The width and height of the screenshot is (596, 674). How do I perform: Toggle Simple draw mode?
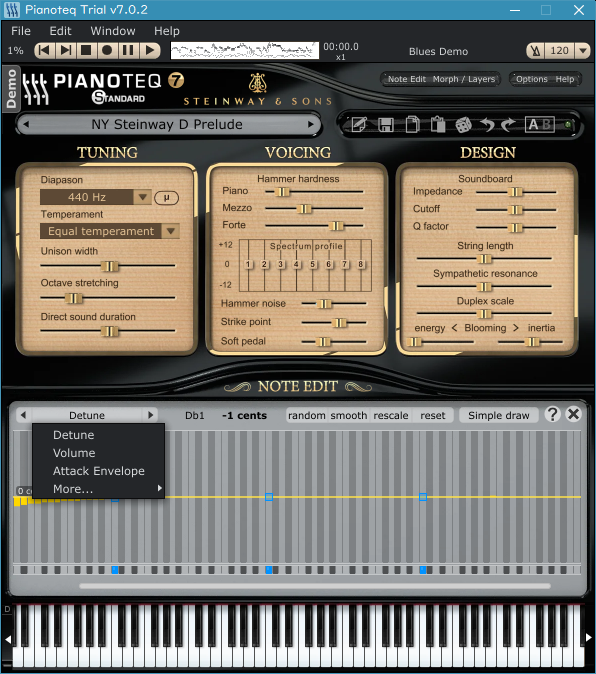(x=498, y=416)
